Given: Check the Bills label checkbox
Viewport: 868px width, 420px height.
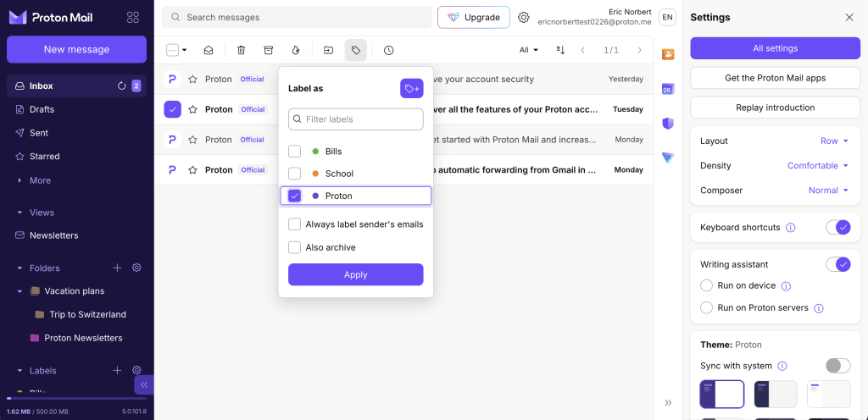Looking at the screenshot, I should [294, 151].
